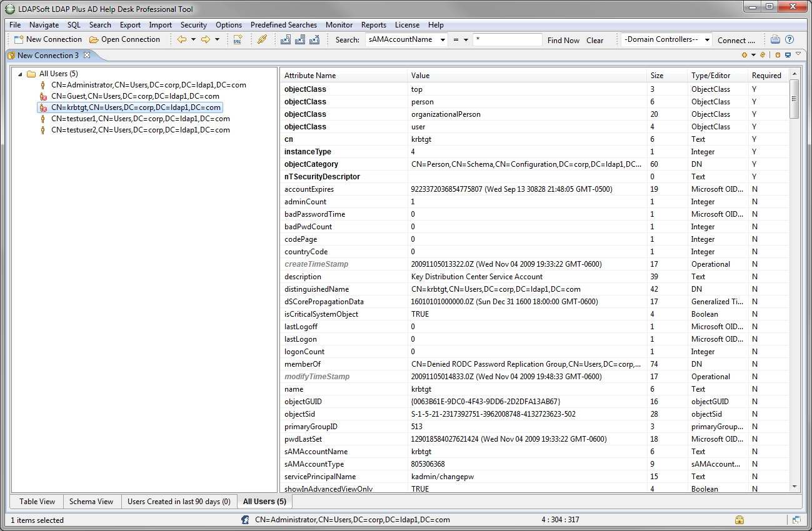The height and width of the screenshot is (531, 812).
Task: Select testuser1 in the users tree
Action: (140, 119)
